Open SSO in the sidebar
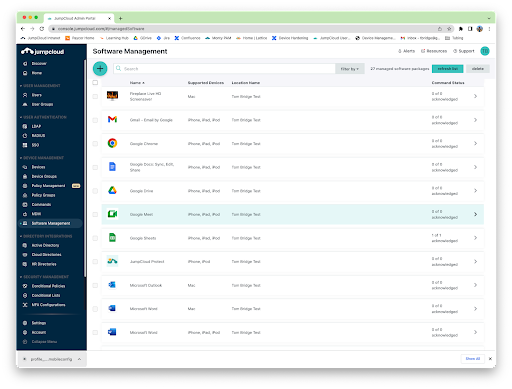The image size is (512, 389). pos(35,145)
